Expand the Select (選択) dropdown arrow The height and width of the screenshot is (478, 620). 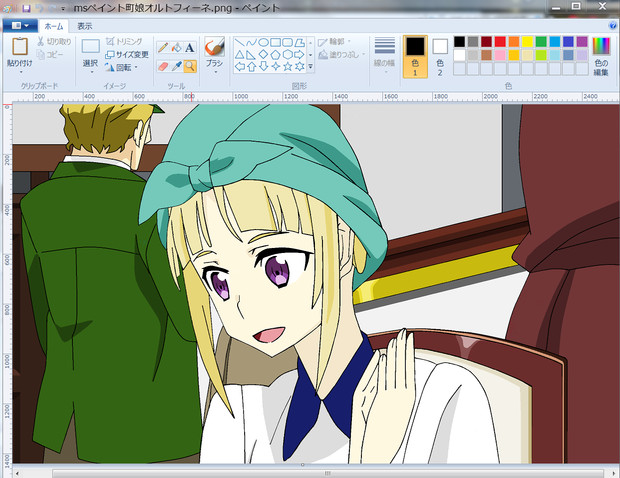pyautogui.click(x=91, y=72)
